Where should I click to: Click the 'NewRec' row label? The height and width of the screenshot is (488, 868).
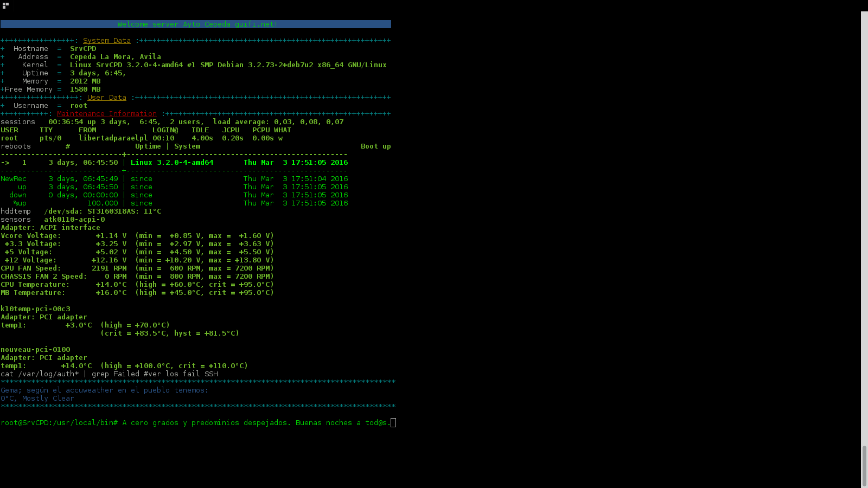(x=14, y=179)
